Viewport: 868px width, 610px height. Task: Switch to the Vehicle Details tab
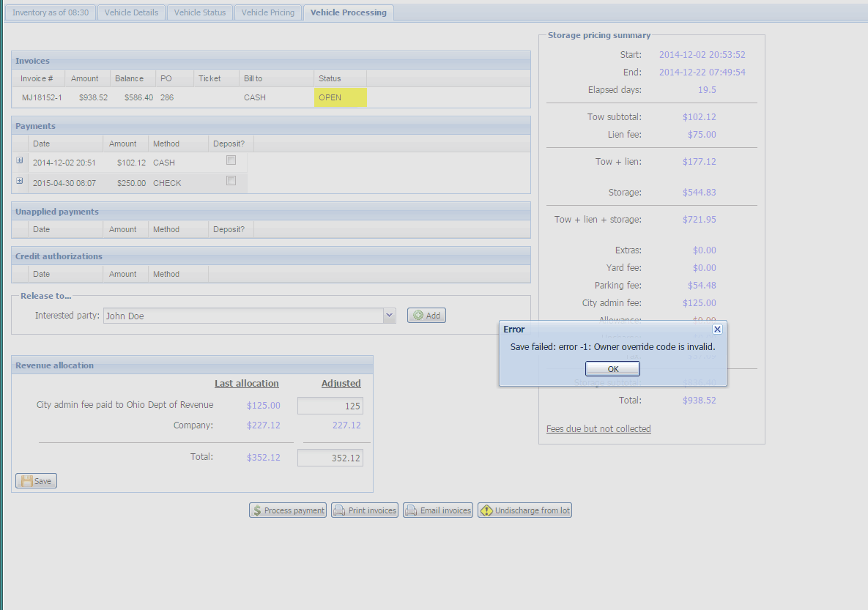click(x=131, y=12)
